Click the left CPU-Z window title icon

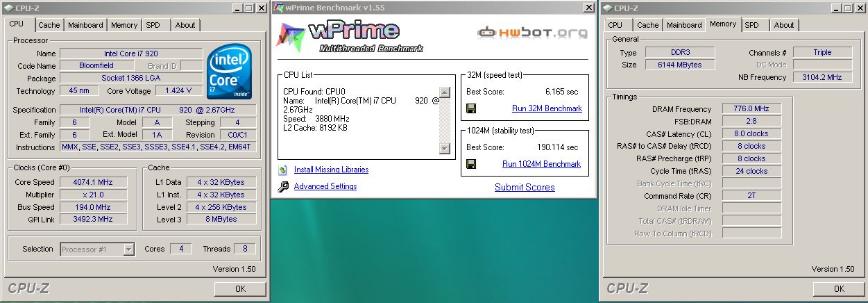pyautogui.click(x=8, y=8)
